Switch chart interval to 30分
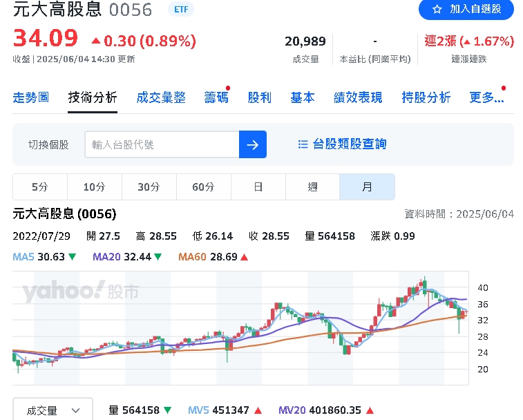The height and width of the screenshot is (420, 523). (149, 187)
